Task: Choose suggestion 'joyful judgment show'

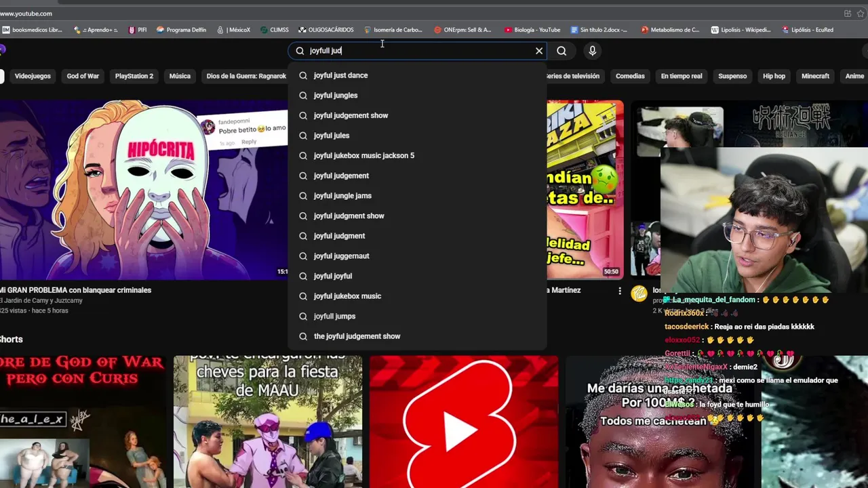Action: tap(417, 216)
